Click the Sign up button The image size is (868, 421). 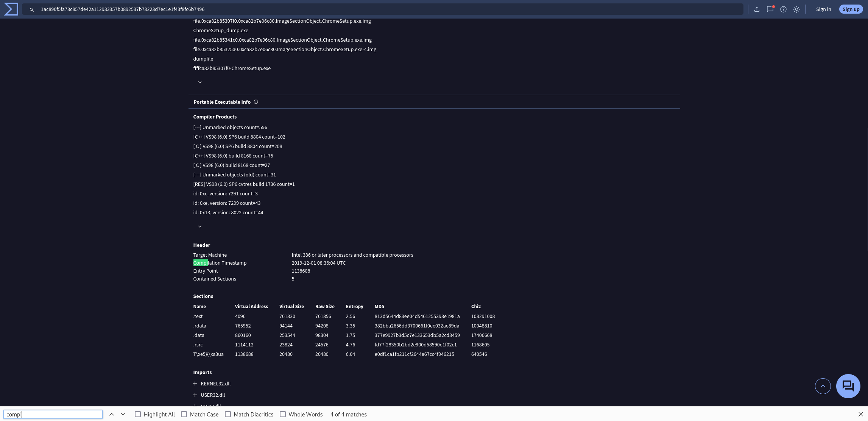pos(851,9)
